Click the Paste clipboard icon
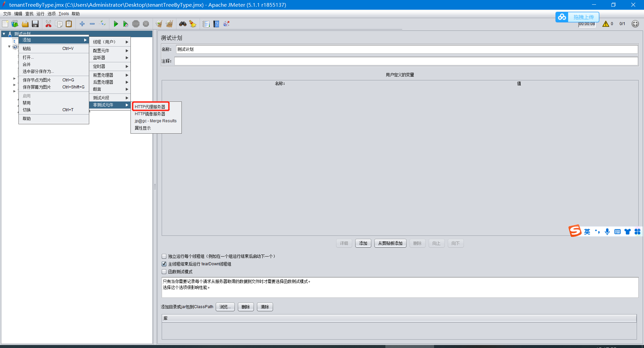The height and width of the screenshot is (348, 644). coord(69,24)
